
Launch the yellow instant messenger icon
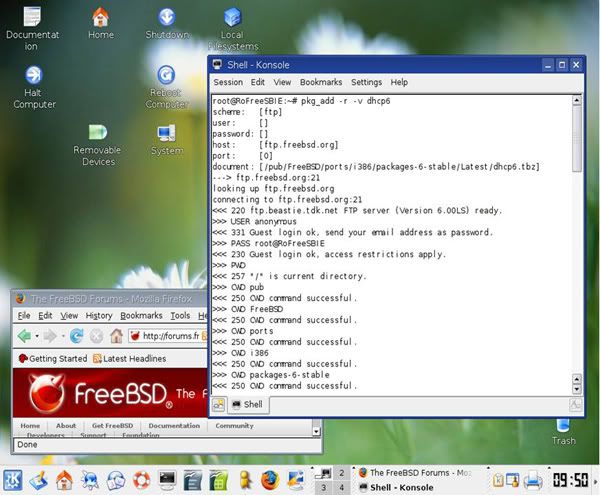tap(245, 480)
